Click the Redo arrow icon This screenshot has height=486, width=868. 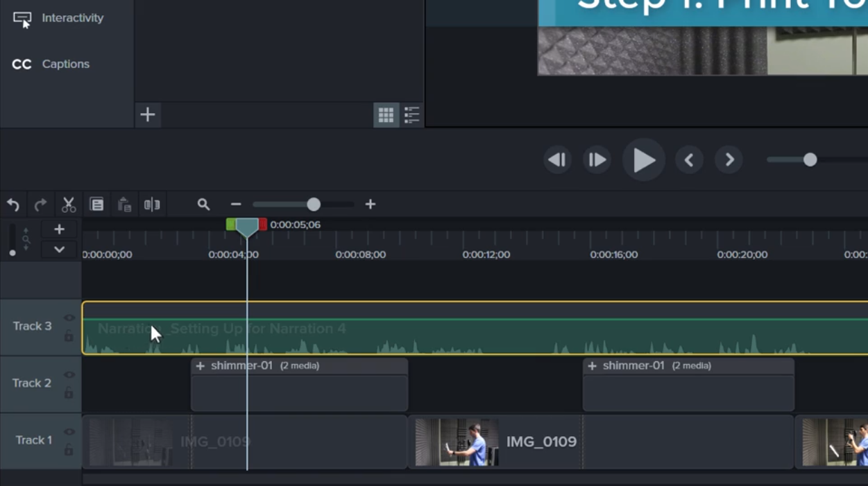[x=41, y=205]
